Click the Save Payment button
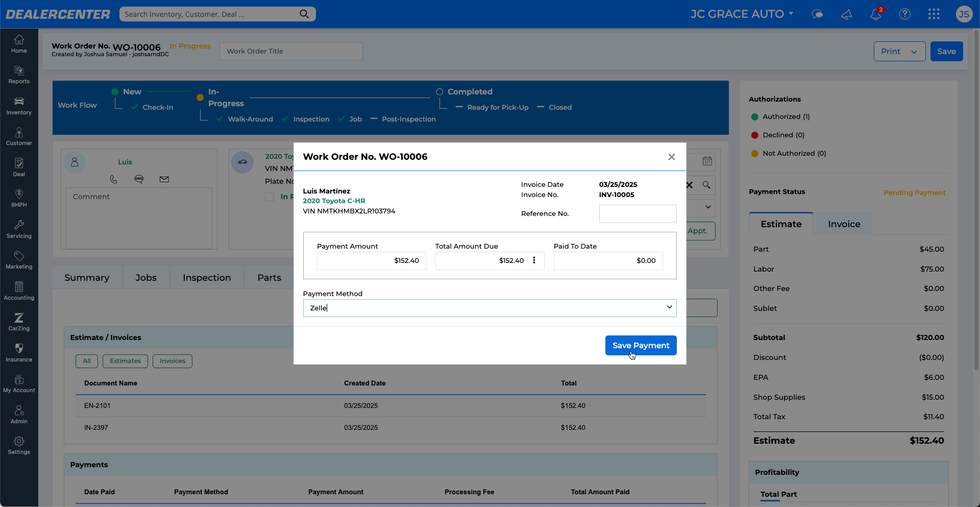 [x=641, y=346]
